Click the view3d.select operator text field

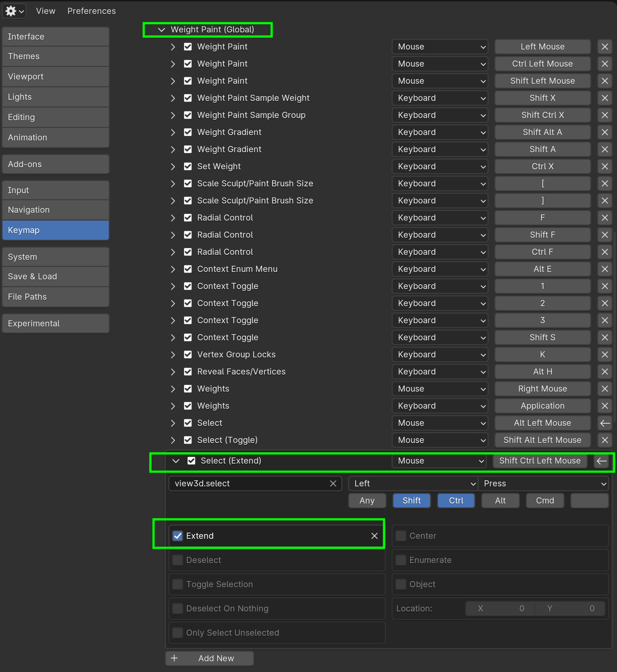(x=248, y=484)
